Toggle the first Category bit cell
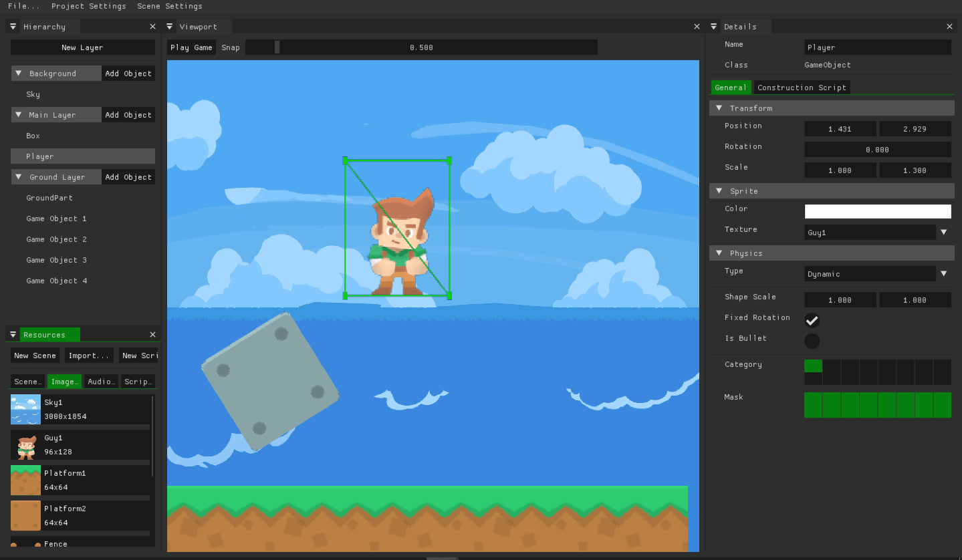This screenshot has height=560, width=962. (813, 366)
